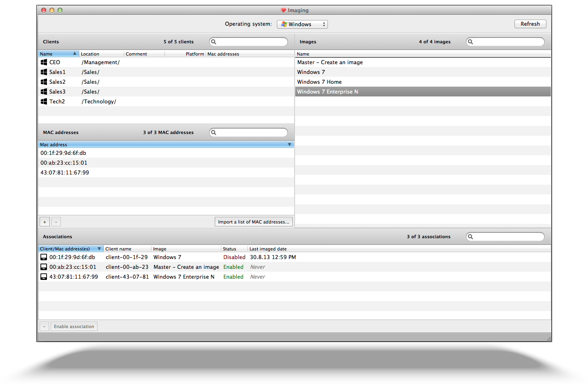Click the magnifier icon in MAC addresses search
Screen dimensions: 588x389
(x=214, y=132)
